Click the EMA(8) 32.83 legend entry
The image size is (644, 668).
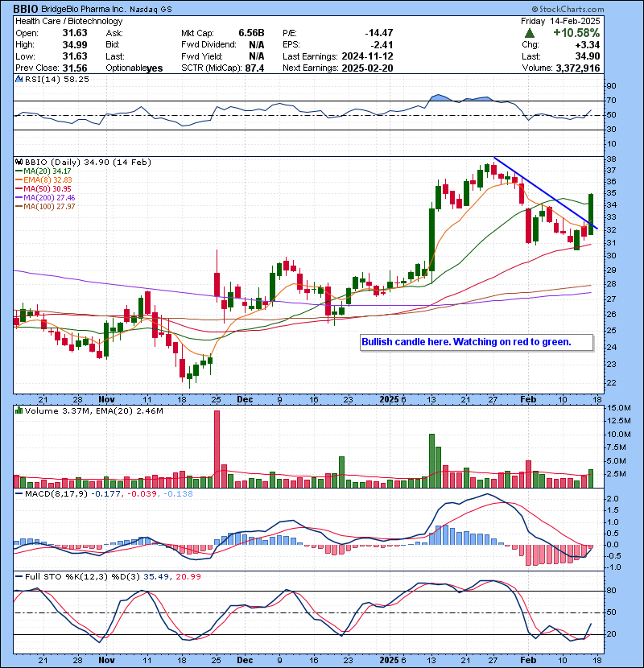click(x=43, y=180)
